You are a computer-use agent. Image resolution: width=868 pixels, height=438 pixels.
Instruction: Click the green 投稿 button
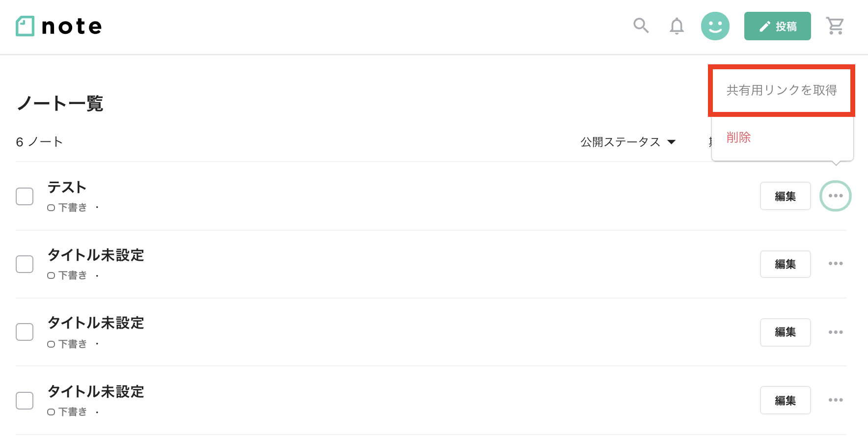point(778,26)
